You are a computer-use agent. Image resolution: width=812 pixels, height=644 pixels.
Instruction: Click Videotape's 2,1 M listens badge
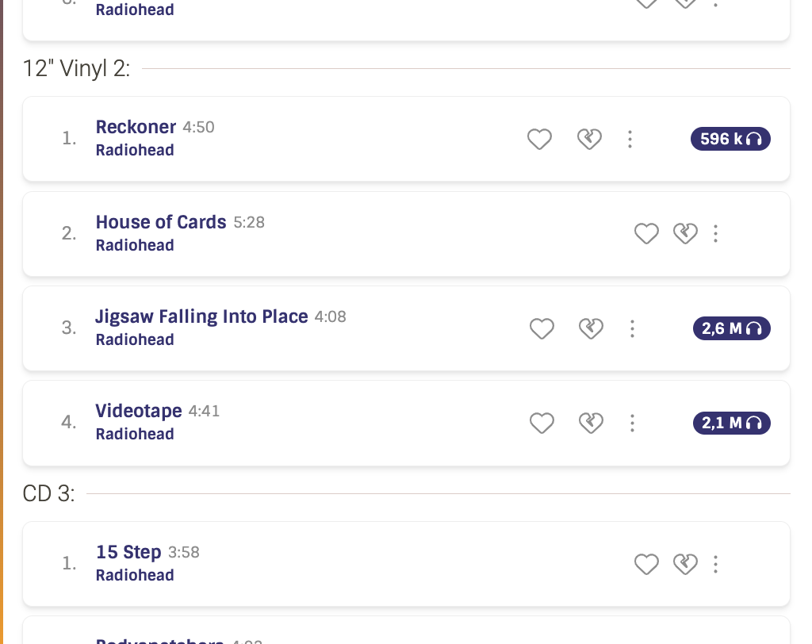(731, 424)
